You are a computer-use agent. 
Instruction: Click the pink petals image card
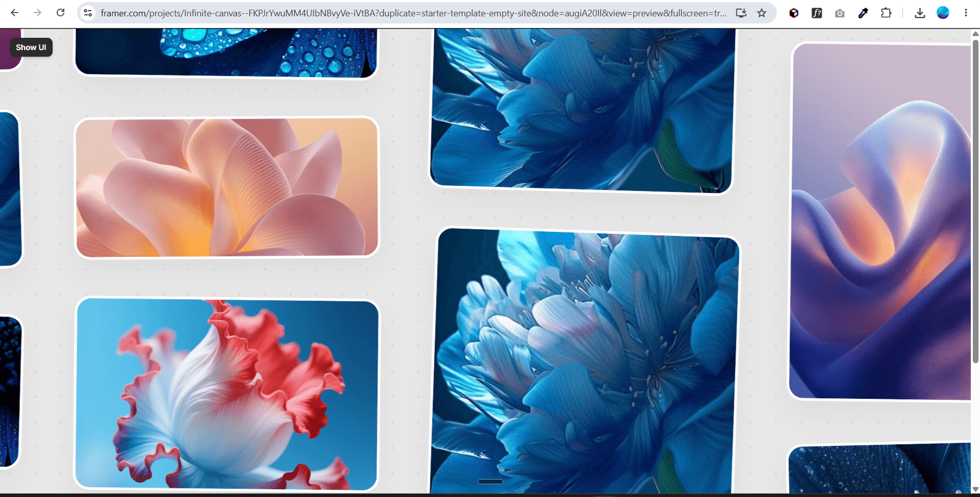[x=227, y=187]
